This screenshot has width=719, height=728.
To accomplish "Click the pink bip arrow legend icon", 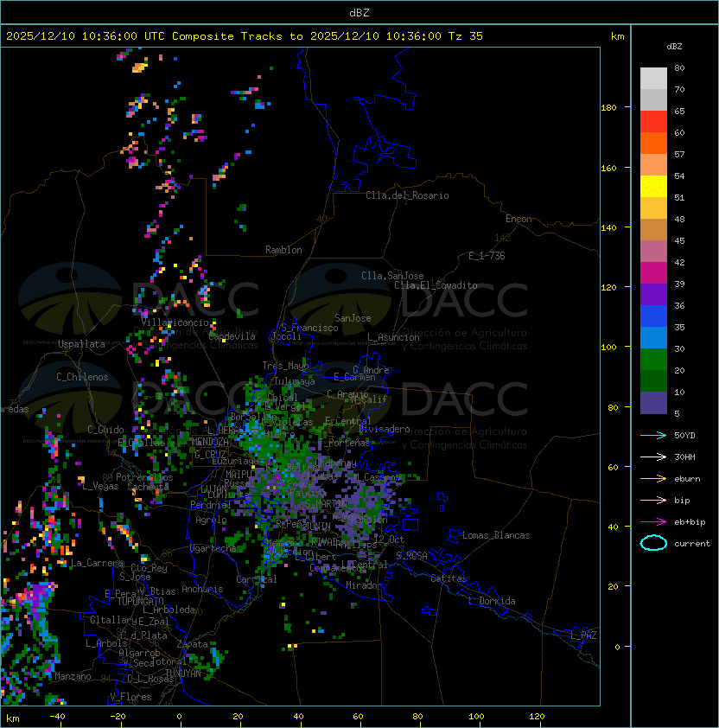I will pyautogui.click(x=653, y=500).
